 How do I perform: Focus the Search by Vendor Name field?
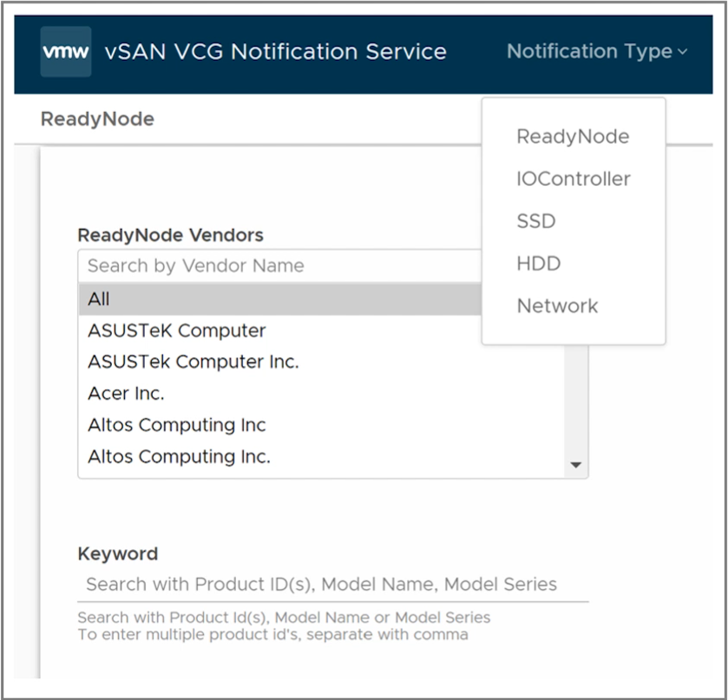click(x=278, y=266)
